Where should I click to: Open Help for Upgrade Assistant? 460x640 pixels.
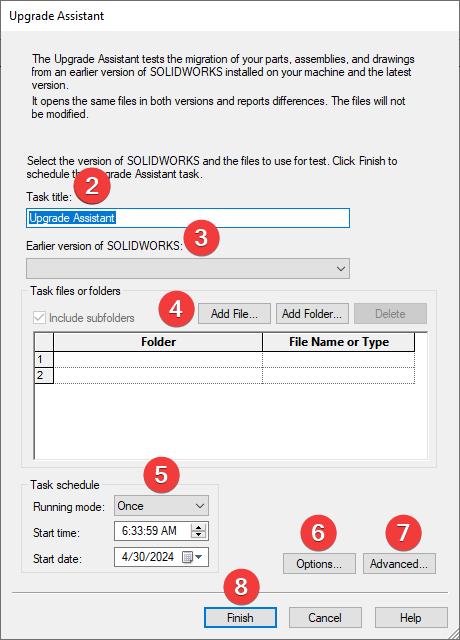point(411,618)
